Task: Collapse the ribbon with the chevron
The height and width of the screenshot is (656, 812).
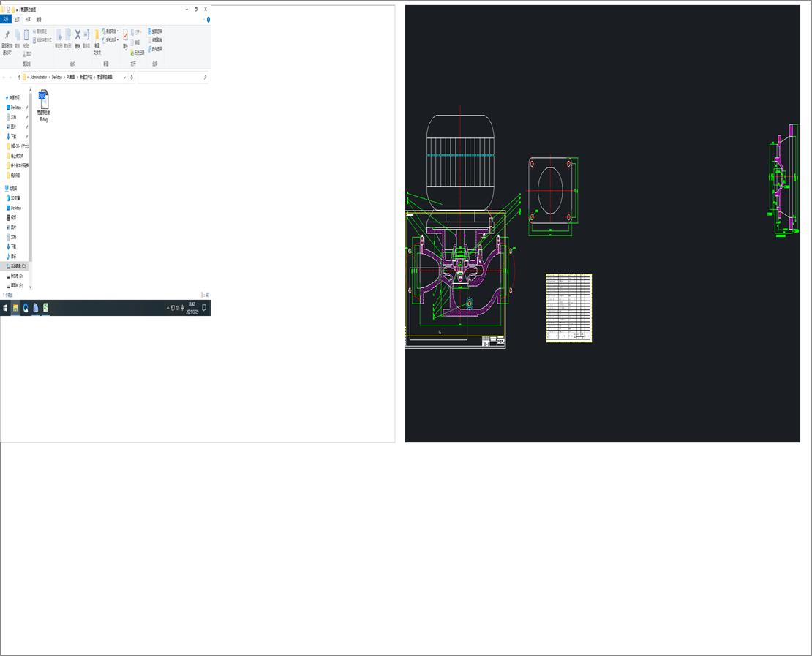Action: point(203,20)
